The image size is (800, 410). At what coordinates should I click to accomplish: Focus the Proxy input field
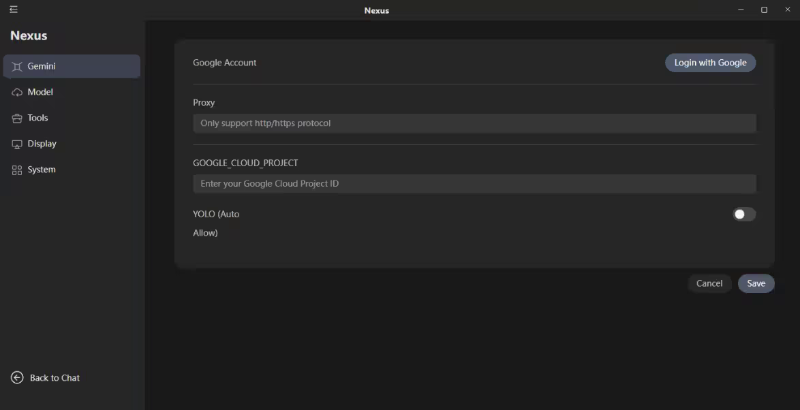coord(474,123)
